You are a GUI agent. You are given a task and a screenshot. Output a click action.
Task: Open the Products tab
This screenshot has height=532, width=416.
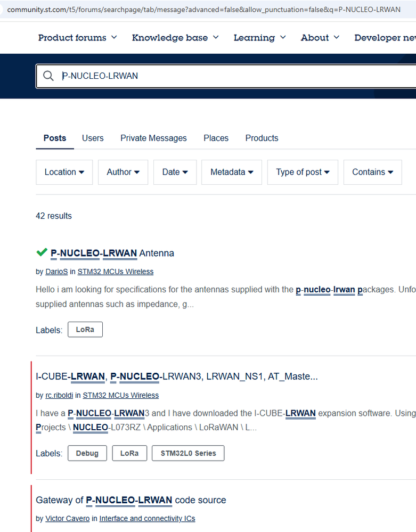tap(262, 138)
